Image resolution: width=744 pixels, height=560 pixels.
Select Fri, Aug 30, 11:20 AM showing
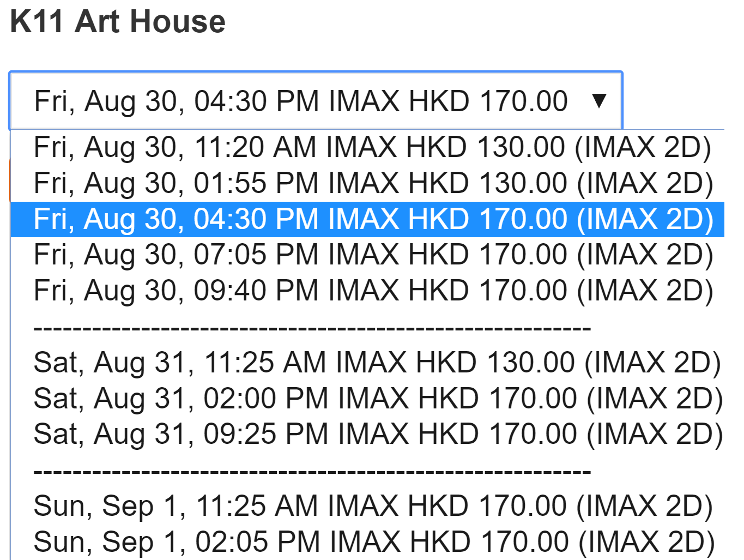372,148
